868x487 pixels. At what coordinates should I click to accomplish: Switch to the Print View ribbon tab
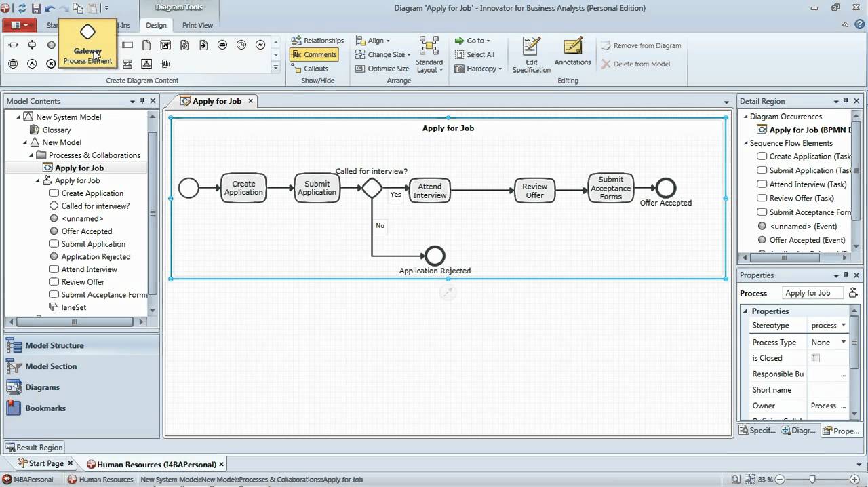(x=197, y=25)
